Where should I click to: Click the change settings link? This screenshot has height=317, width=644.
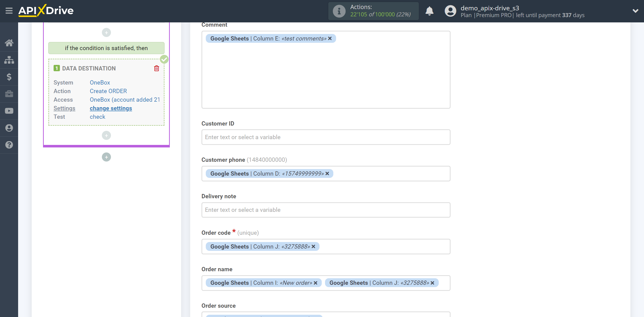point(111,108)
